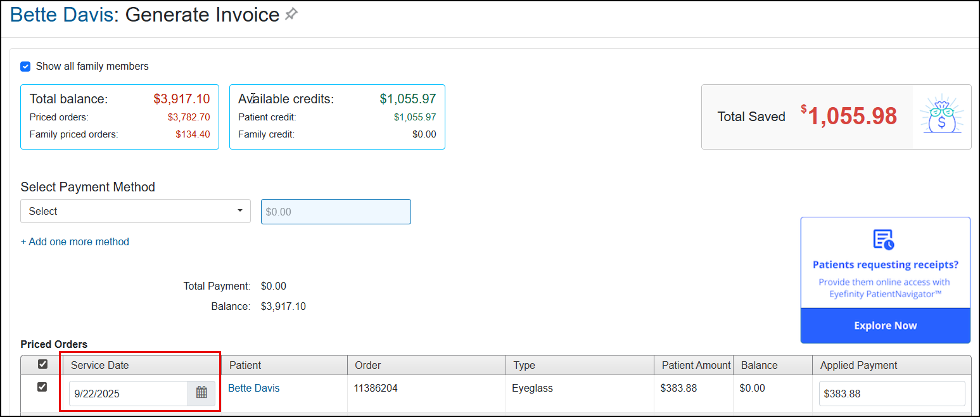Click the Patient Amount column header
The width and height of the screenshot is (980, 417).
(x=696, y=365)
